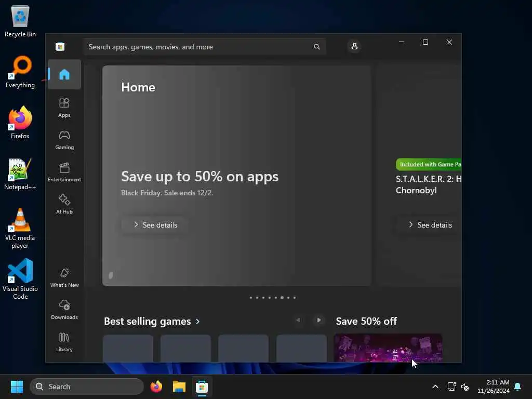
Task: Click the store search input field
Action: click(x=205, y=47)
